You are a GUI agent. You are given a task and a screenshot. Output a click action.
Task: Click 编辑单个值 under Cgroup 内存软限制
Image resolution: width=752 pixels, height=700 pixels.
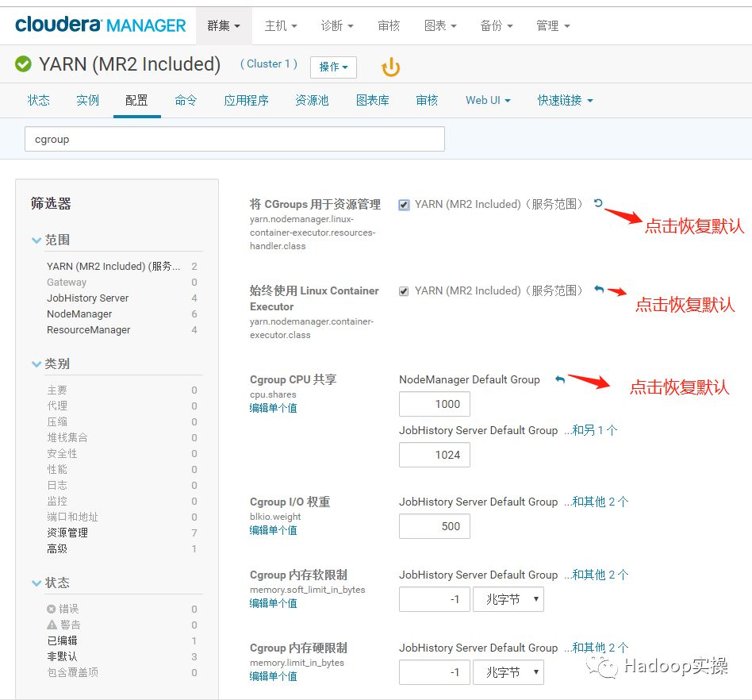pos(274,603)
